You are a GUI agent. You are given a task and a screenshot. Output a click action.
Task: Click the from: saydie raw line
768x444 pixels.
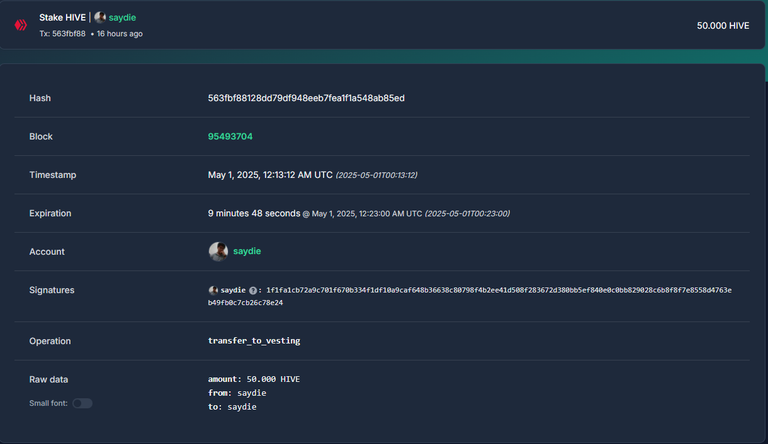237,393
